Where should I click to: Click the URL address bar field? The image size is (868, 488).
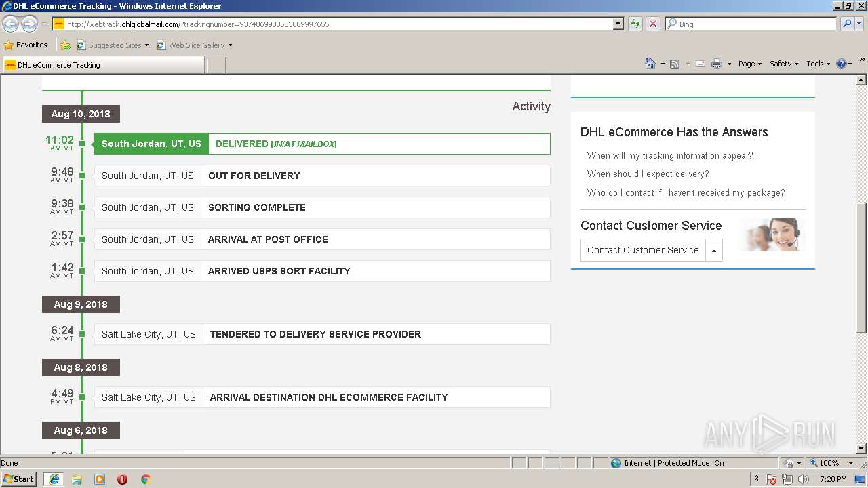click(332, 24)
